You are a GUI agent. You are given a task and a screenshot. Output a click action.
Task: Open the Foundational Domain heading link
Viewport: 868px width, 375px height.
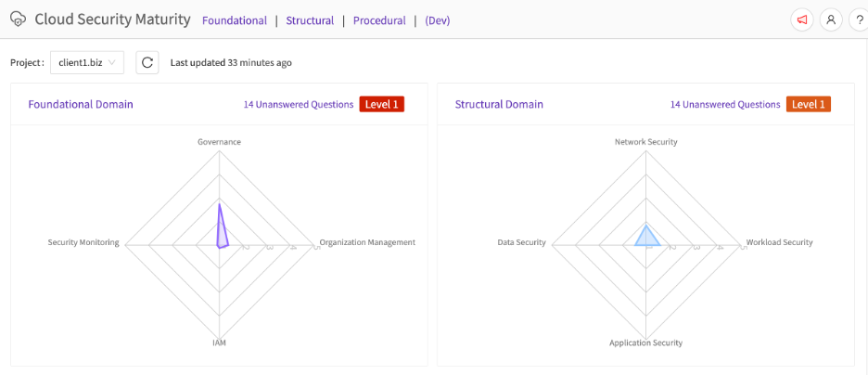point(81,104)
